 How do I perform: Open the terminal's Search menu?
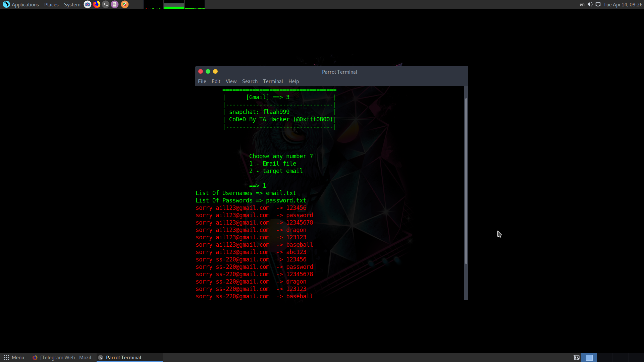[250, 81]
